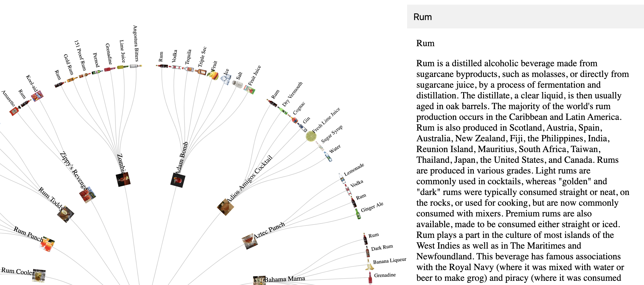The image size is (644, 285).
Task: Select the Fruit icon of Adam Bomb
Action: coord(213,75)
